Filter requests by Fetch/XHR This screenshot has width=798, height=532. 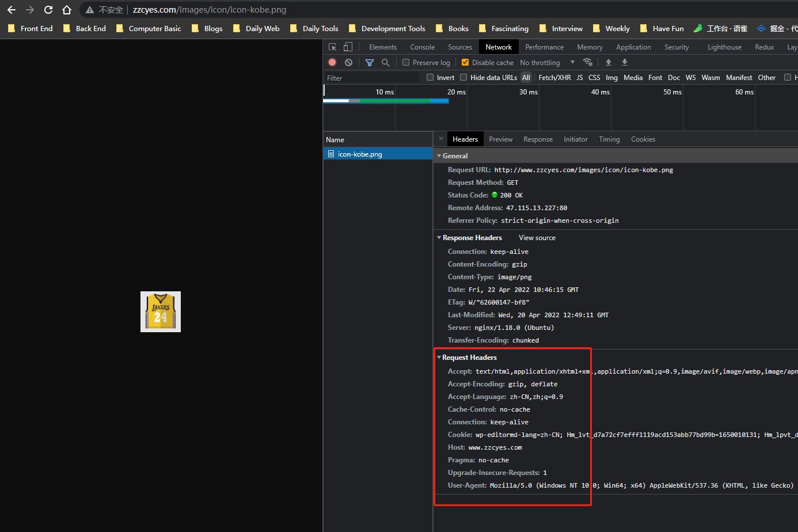(554, 77)
